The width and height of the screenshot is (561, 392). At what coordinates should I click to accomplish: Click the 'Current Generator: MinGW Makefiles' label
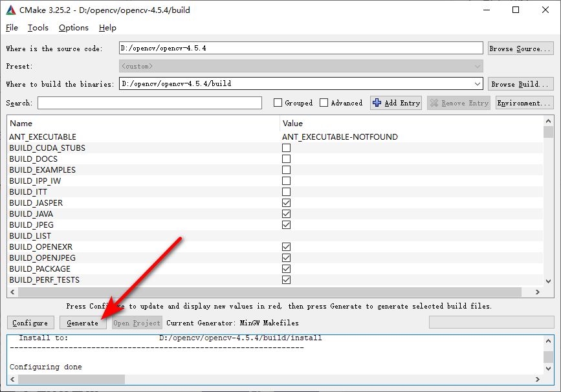click(232, 323)
